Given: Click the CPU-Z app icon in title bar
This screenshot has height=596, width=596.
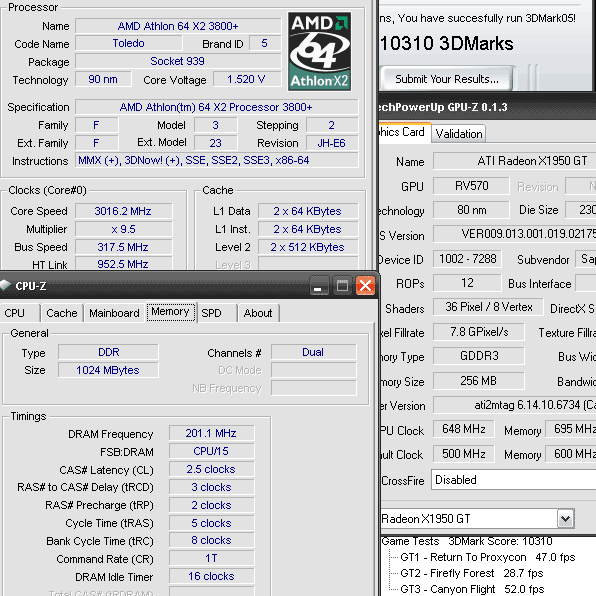Looking at the screenshot, I should click(x=5, y=285).
